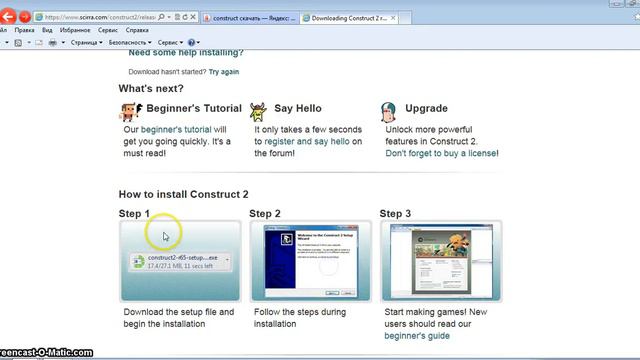Click the RSS feeds icon in command bar
The height and width of the screenshot is (360, 640).
[18, 42]
